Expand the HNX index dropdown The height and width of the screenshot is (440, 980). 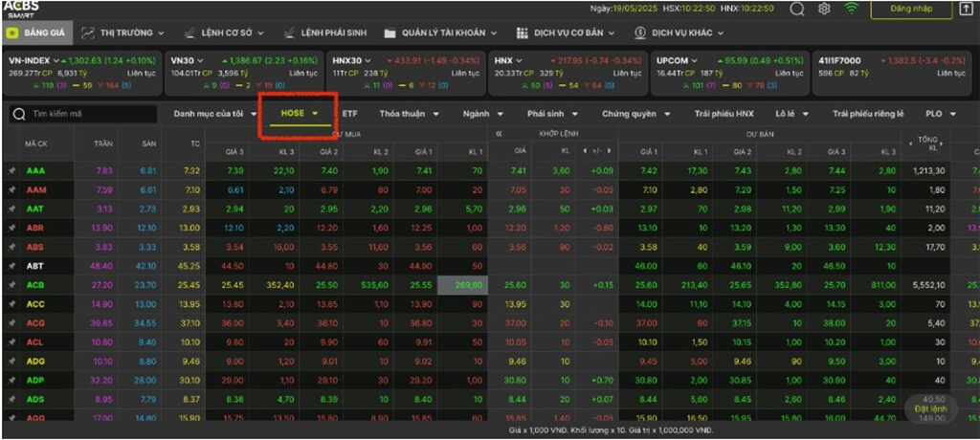520,61
